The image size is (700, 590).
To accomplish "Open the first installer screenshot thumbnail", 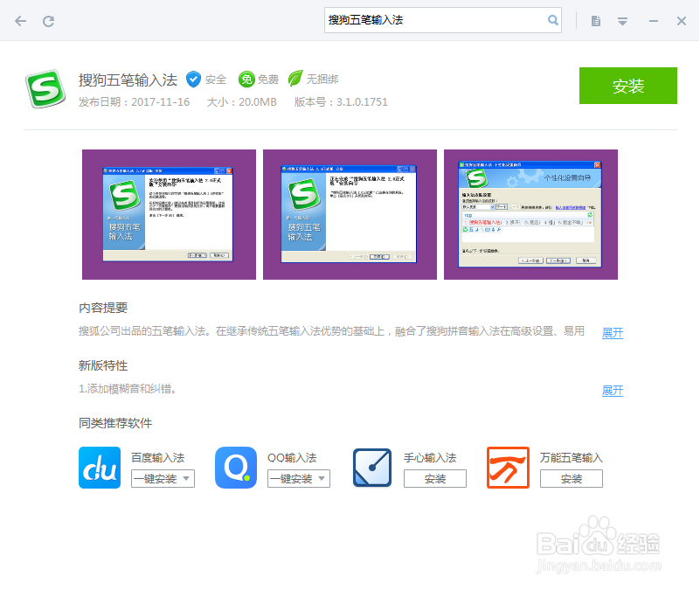I will (x=169, y=214).
